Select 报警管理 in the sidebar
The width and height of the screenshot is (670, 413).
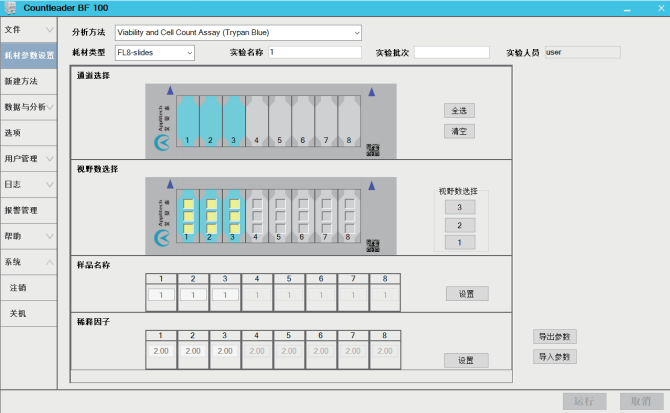27,210
